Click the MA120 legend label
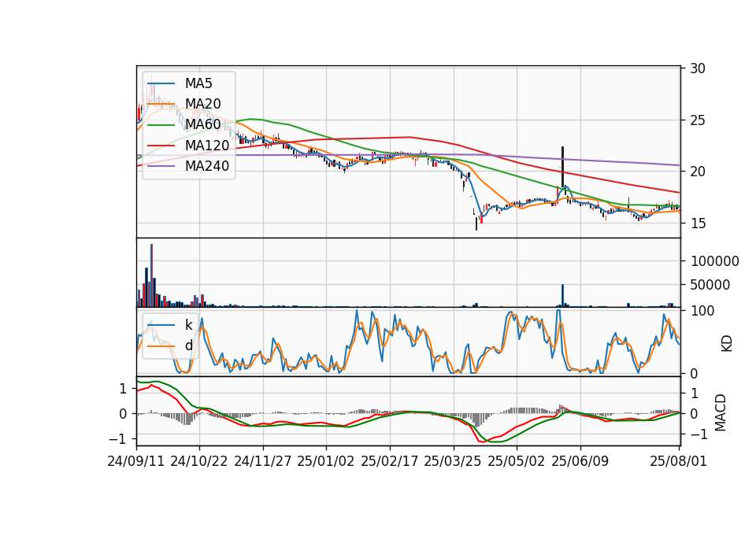756x543 pixels. click(207, 146)
